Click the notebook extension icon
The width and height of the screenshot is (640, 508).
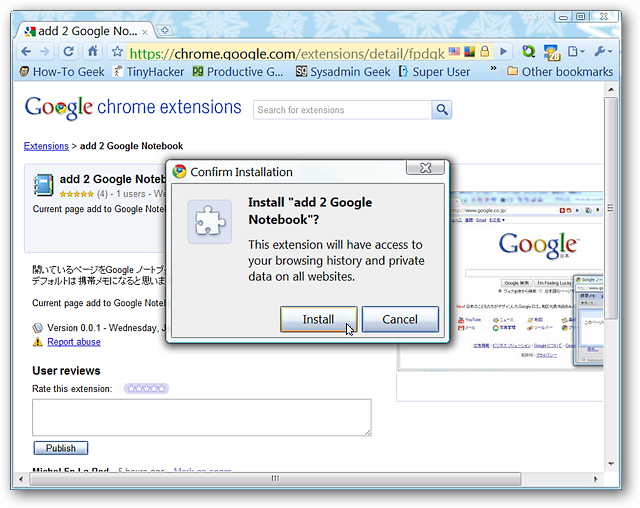click(43, 185)
